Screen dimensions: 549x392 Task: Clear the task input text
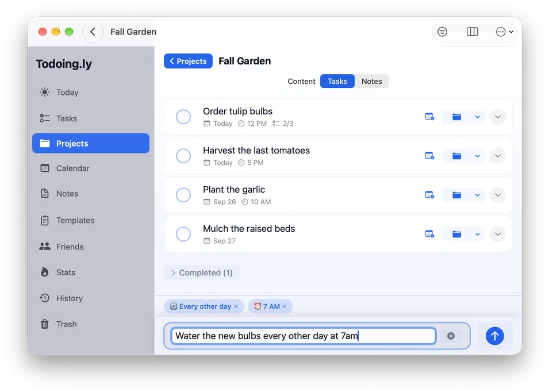point(451,336)
